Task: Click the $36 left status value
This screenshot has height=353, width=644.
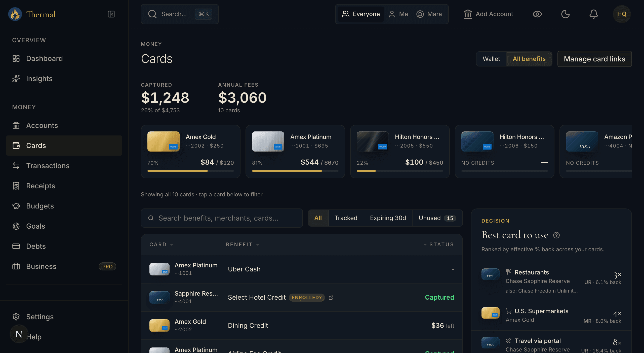Action: (443, 326)
